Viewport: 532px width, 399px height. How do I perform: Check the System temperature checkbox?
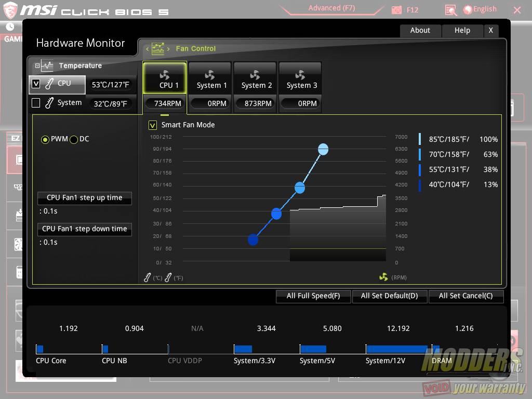[36, 102]
